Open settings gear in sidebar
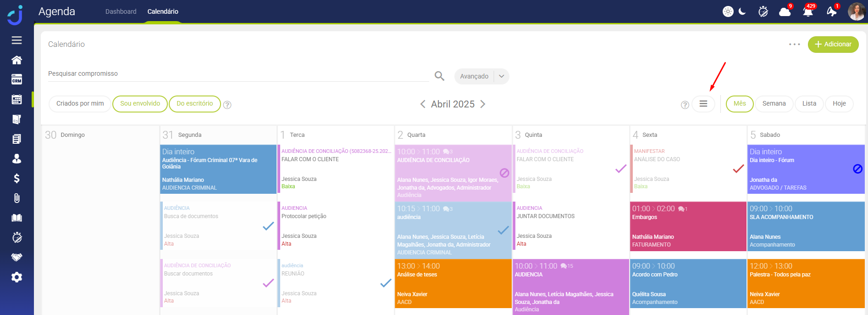 point(17,277)
